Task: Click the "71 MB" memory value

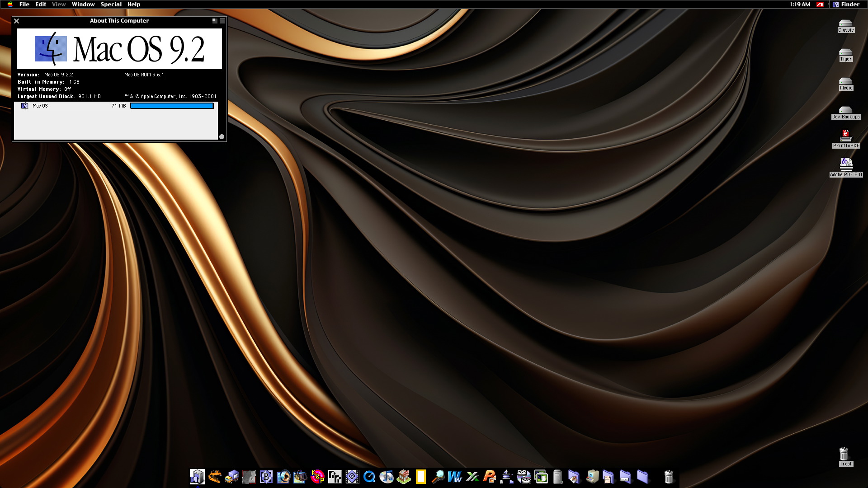Action: (118, 106)
